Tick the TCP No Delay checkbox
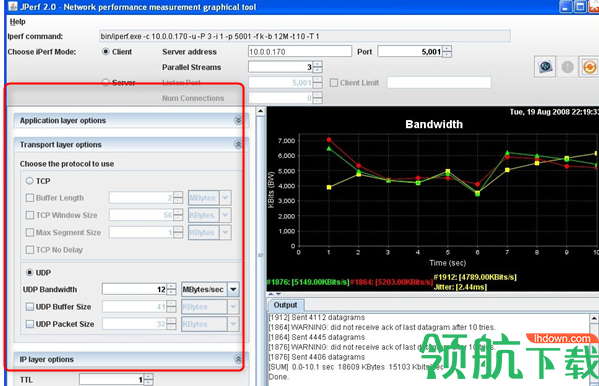The width and height of the screenshot is (599, 386). click(x=29, y=250)
